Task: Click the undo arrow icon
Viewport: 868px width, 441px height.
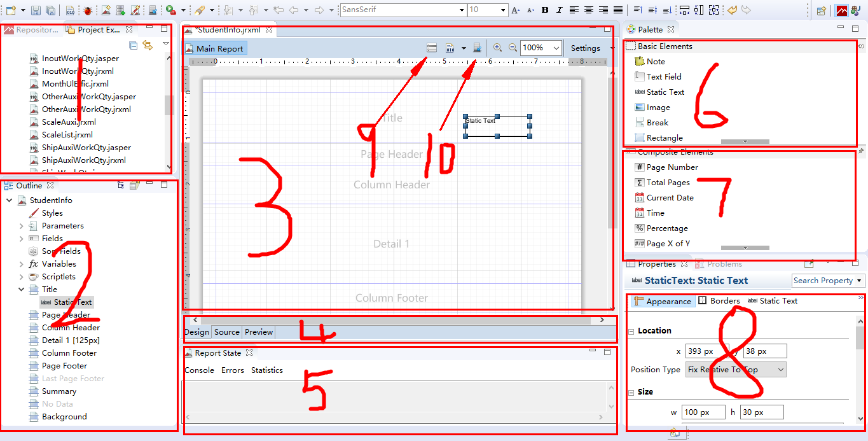Action: (x=732, y=10)
